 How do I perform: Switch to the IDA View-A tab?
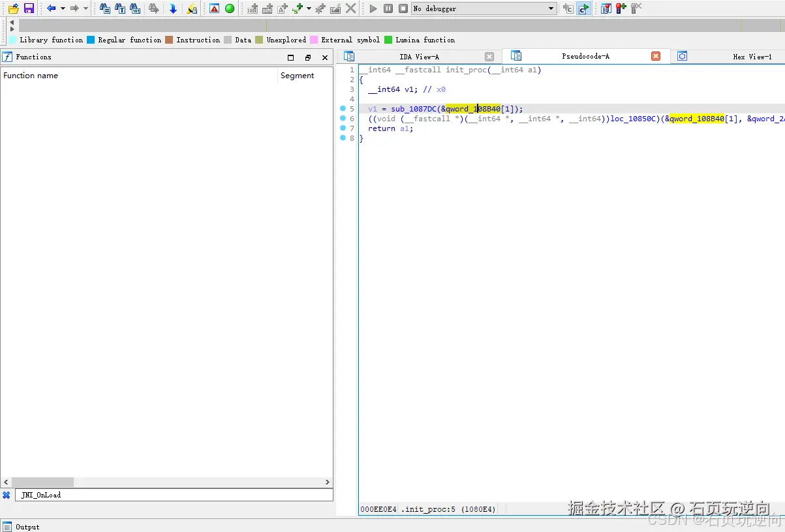click(420, 57)
